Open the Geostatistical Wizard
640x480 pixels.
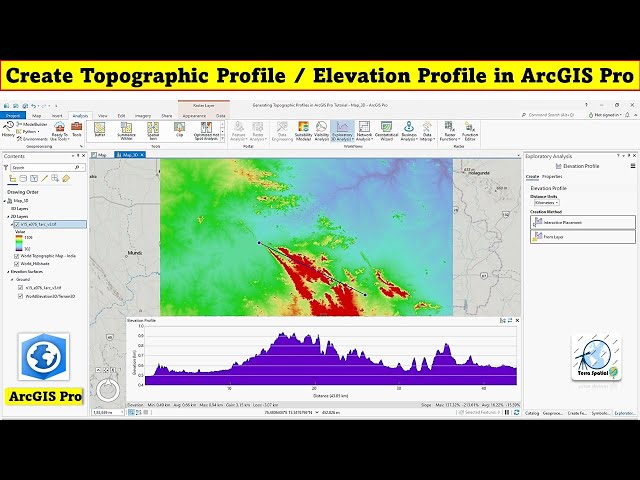[x=386, y=131]
